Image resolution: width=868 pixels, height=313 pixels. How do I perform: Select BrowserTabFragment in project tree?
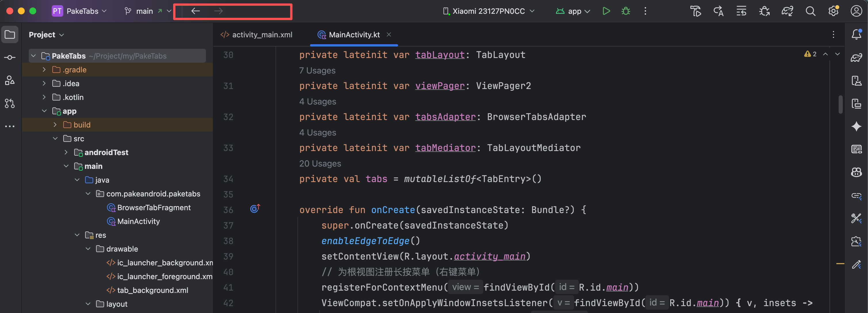click(x=154, y=208)
